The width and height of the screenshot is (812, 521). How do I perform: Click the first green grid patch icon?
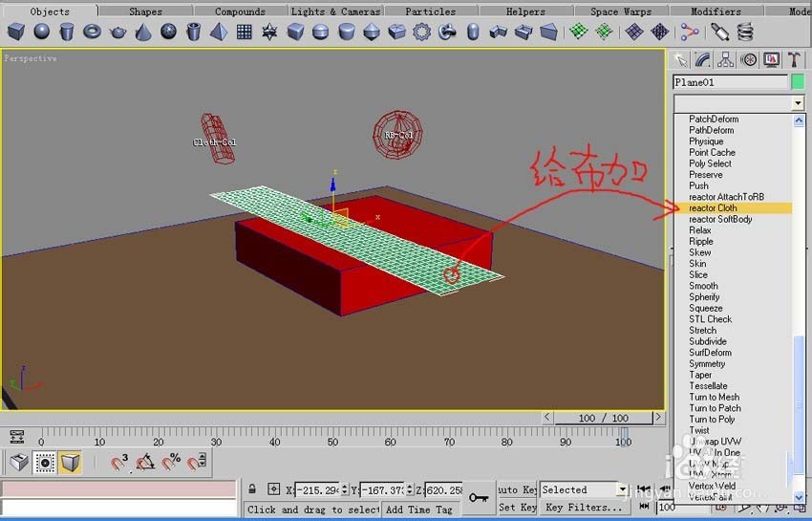click(579, 33)
